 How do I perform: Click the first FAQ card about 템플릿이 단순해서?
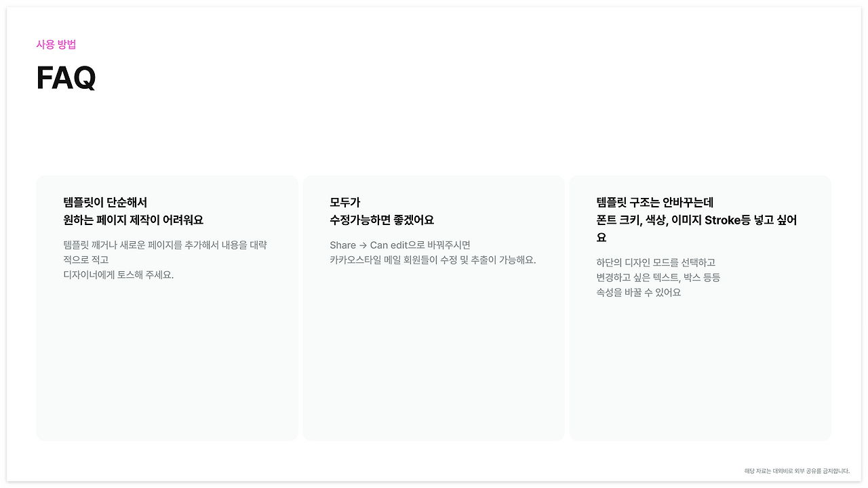pos(167,306)
